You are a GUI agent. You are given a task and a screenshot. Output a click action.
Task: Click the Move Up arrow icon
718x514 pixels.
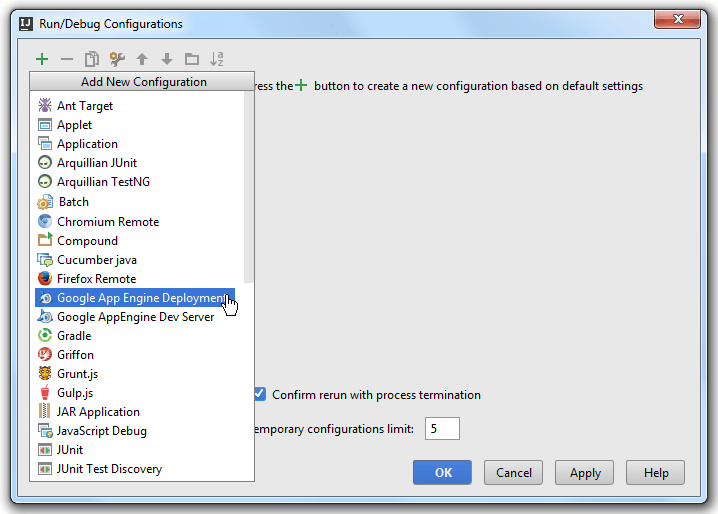pos(142,60)
